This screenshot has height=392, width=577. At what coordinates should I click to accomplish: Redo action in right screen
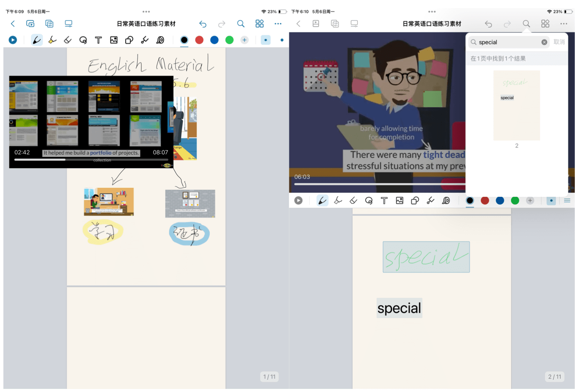[507, 24]
